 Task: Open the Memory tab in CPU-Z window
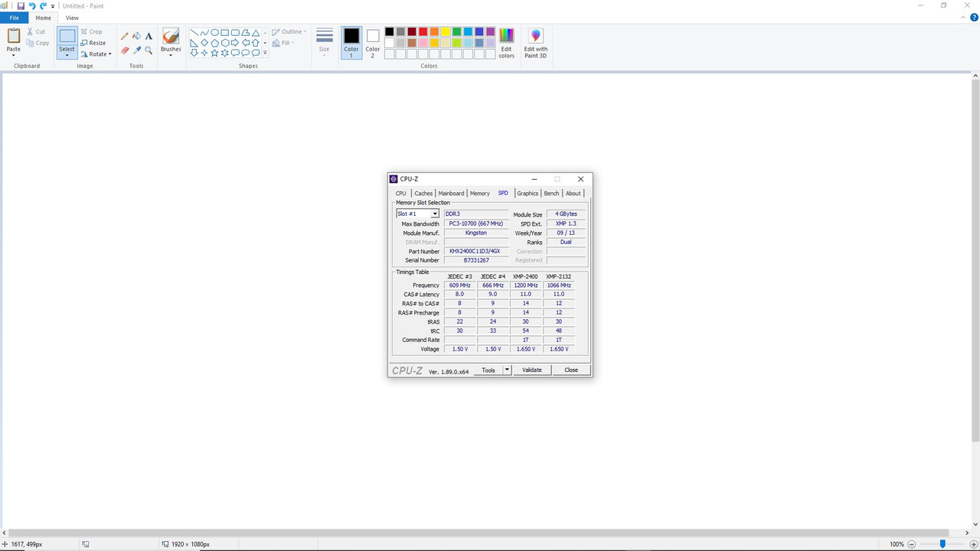(480, 194)
